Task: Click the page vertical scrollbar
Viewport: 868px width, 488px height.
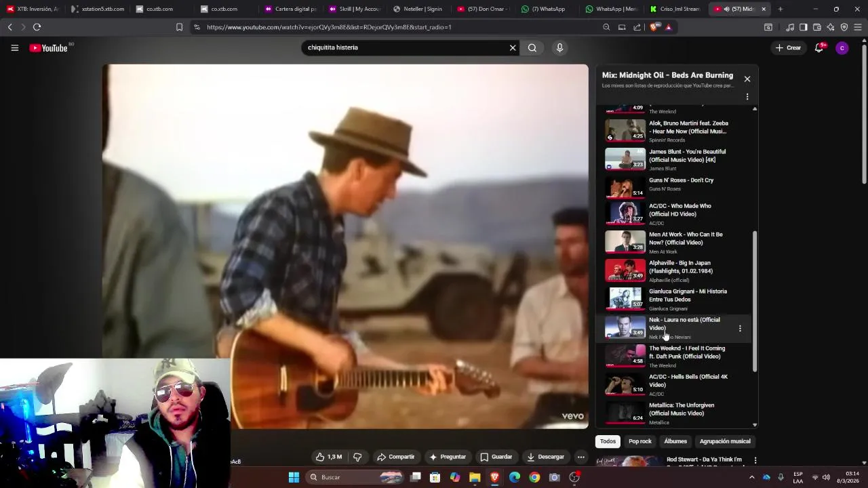Action: click(864, 114)
